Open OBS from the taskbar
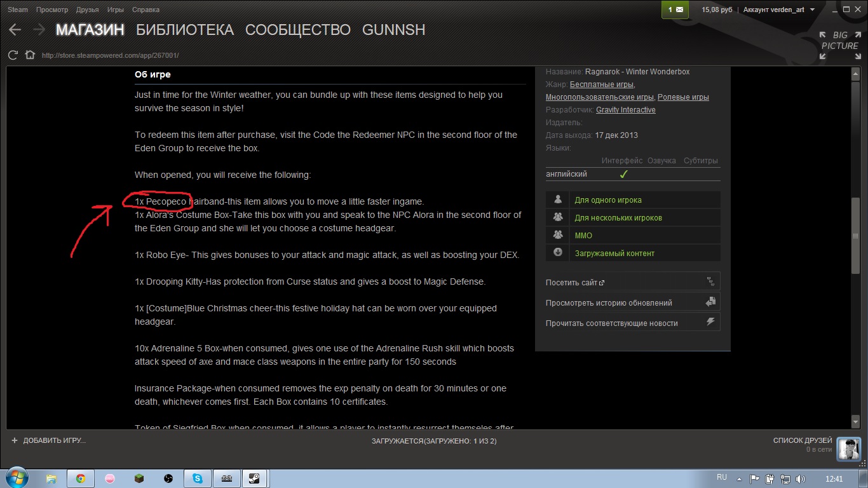The height and width of the screenshot is (488, 868). point(168,478)
